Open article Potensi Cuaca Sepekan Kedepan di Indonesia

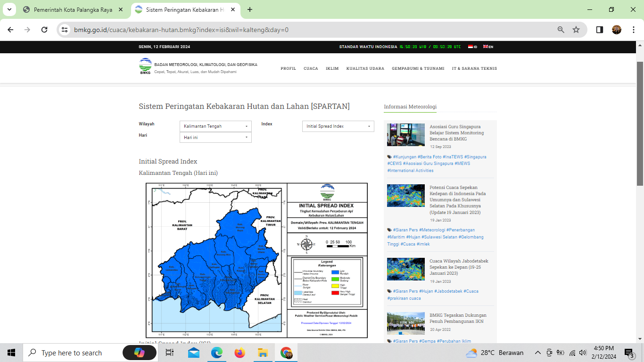pos(458,200)
